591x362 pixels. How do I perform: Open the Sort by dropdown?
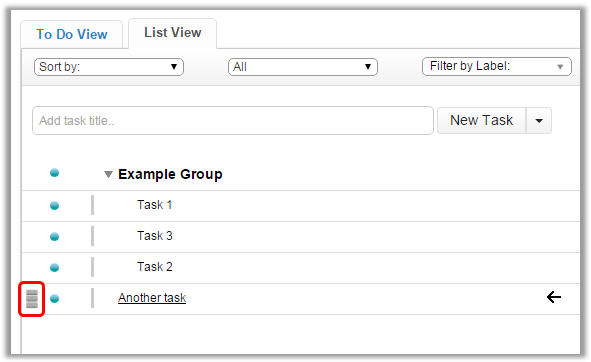coord(109,67)
